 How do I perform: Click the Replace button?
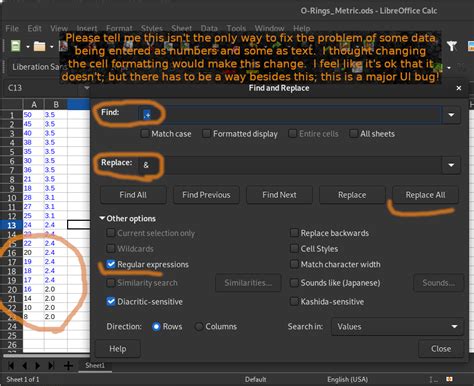click(352, 195)
